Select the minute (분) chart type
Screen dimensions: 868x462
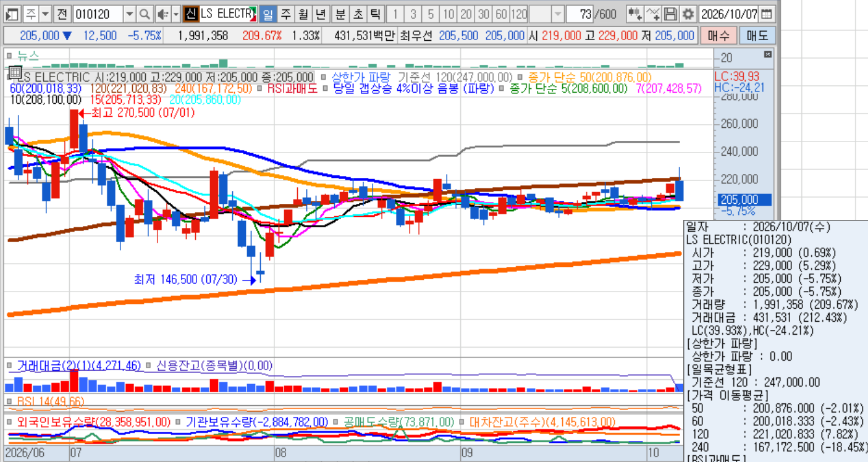(340, 14)
